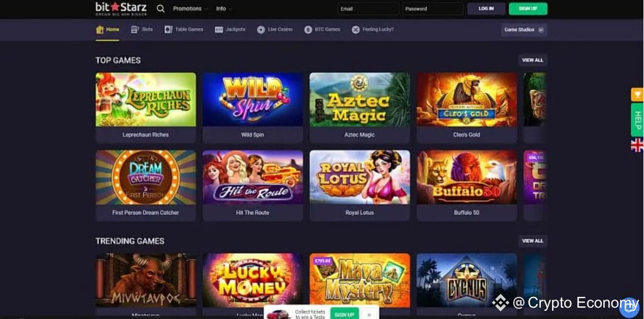The height and width of the screenshot is (319, 644).
Task: Change language via UK flag icon
Action: coord(637,145)
